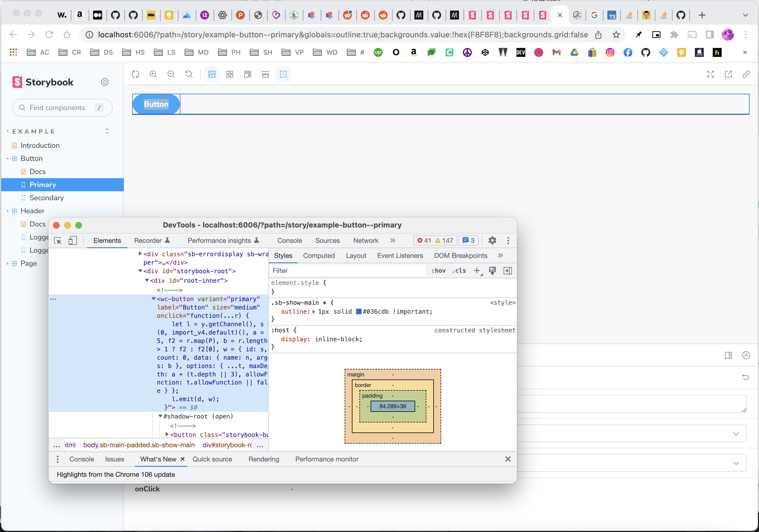Open Storybook settings via the gear icon

coord(105,82)
